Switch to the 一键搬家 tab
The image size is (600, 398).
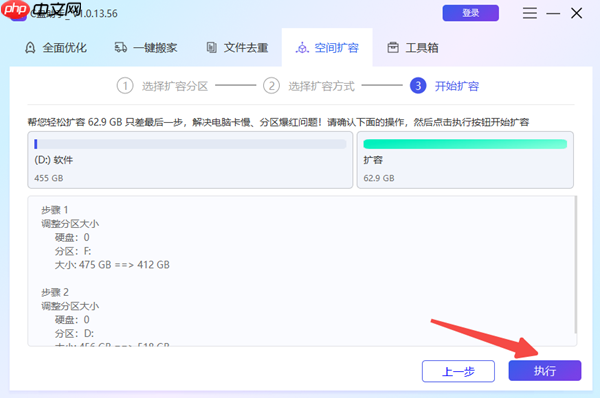(146, 48)
